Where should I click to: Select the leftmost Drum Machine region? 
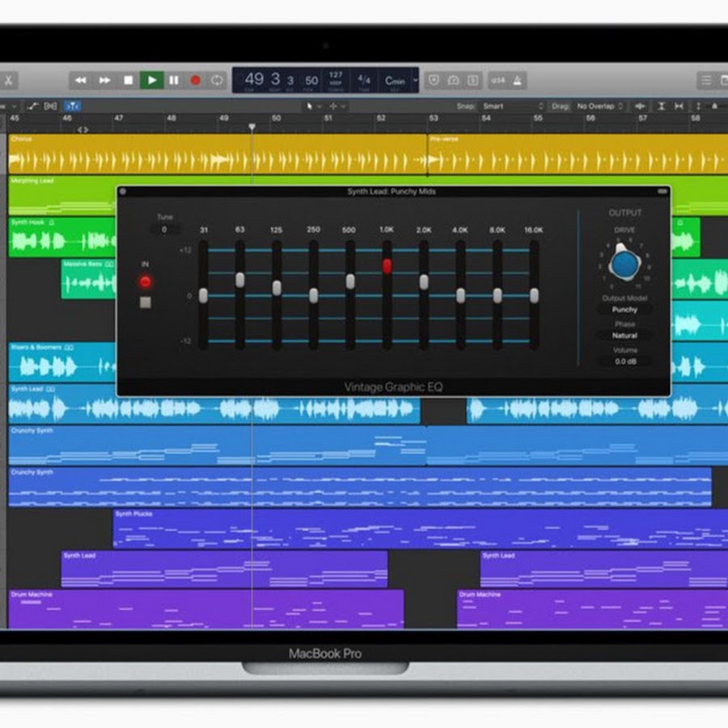206,609
